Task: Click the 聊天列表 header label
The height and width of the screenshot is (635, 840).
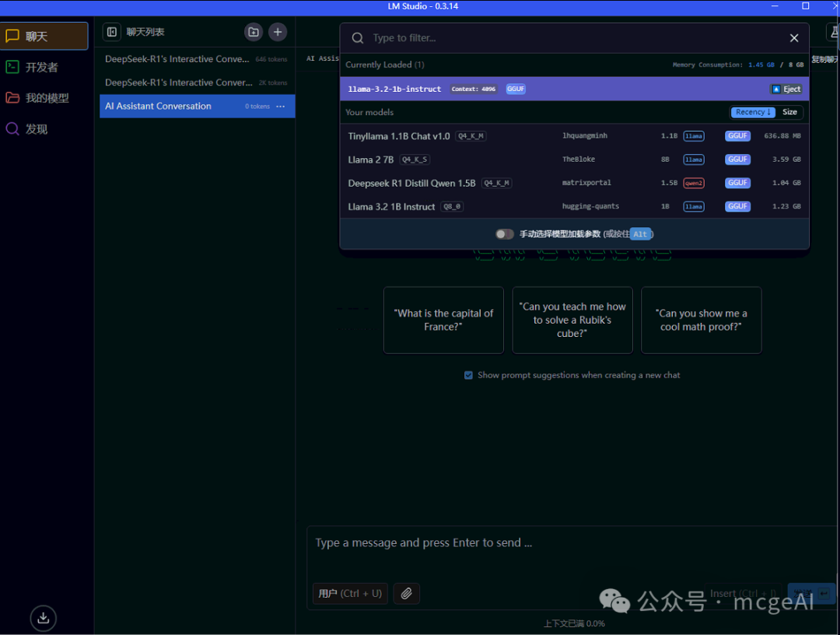Action: (145, 32)
